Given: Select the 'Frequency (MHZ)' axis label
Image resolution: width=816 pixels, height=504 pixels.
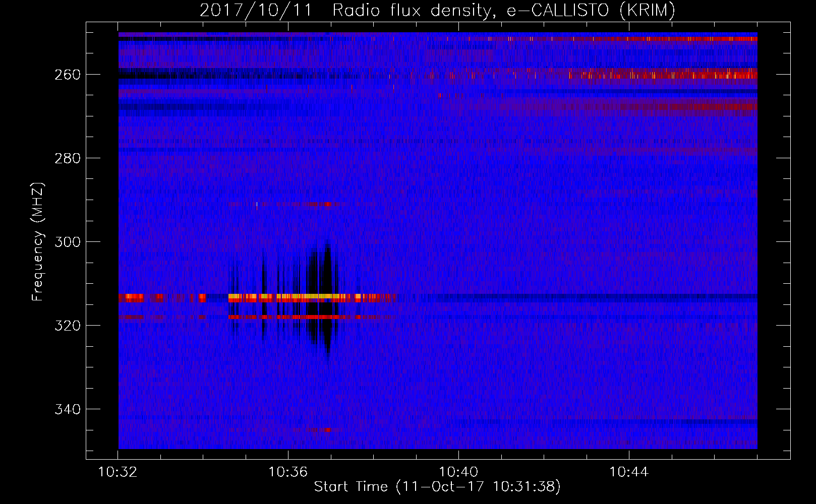Looking at the screenshot, I should pyautogui.click(x=38, y=242).
